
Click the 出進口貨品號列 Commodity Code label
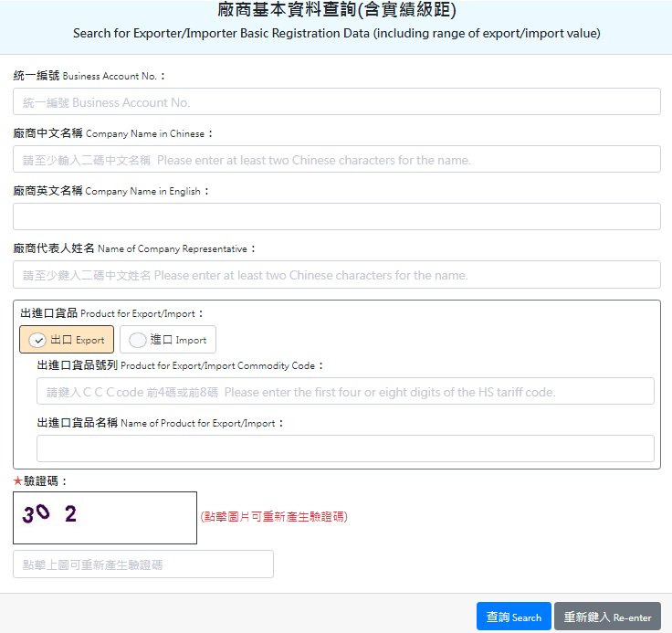[180, 365]
